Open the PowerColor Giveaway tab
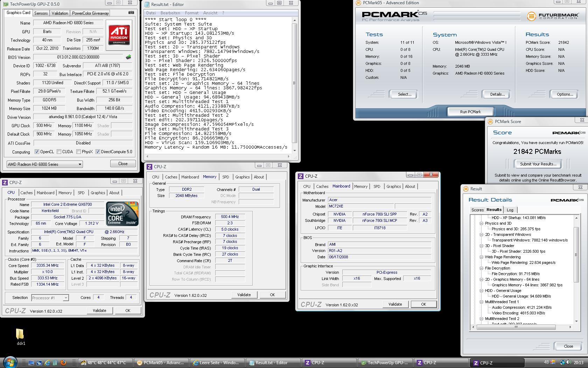The height and width of the screenshot is (368, 588). pos(90,13)
